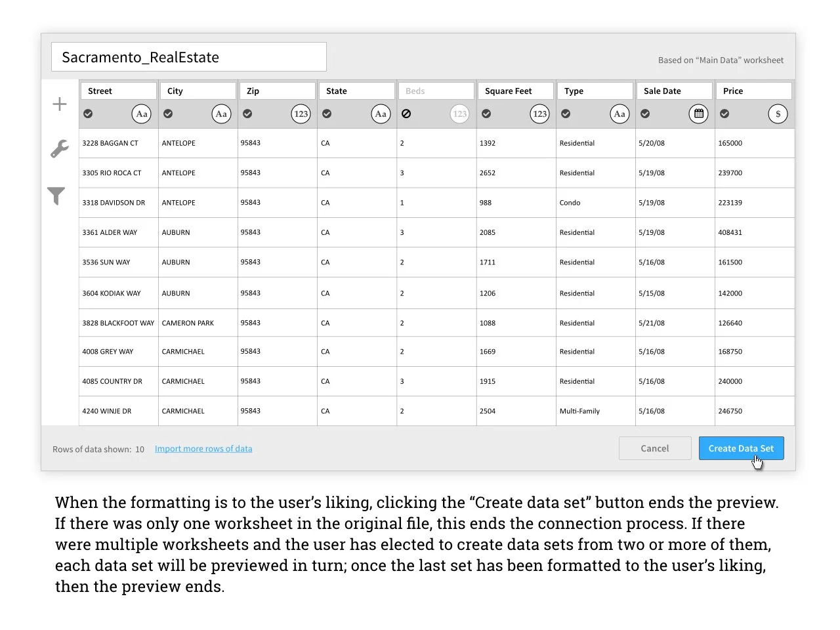Select the sale date cell 5/21/08
Image resolution: width=840 pixels, height=630 pixels.
pos(675,323)
